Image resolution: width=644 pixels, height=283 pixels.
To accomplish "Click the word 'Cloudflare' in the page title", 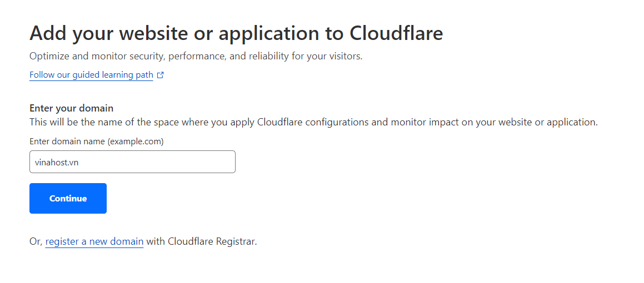I will (396, 33).
